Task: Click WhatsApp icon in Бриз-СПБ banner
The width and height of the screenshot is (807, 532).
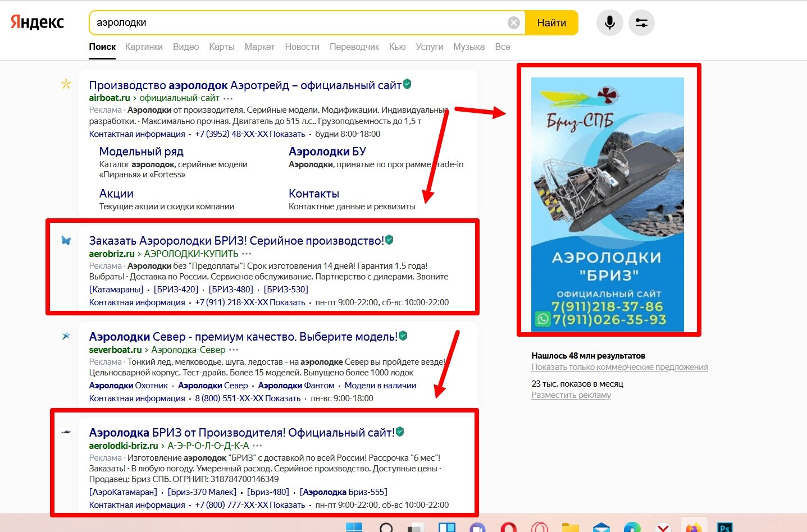Action: point(542,319)
